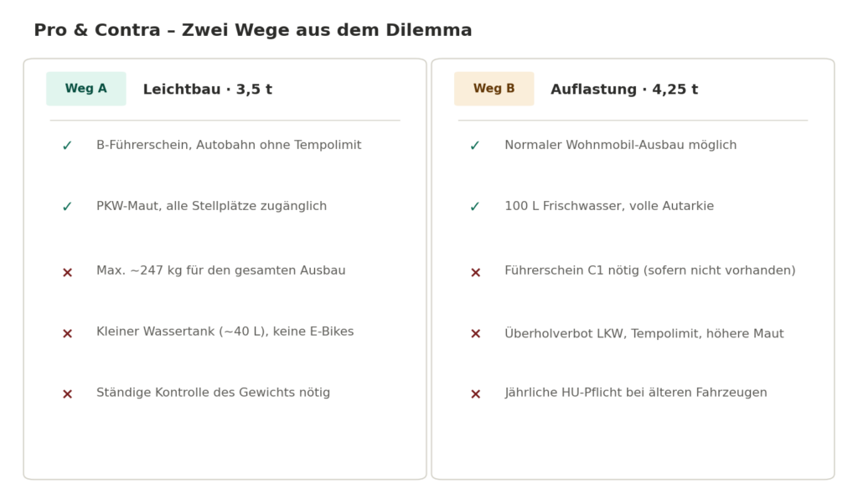Click checkmark beside Normaler Wohnmobil-Ausbau line
The image size is (858, 504).
(x=475, y=146)
